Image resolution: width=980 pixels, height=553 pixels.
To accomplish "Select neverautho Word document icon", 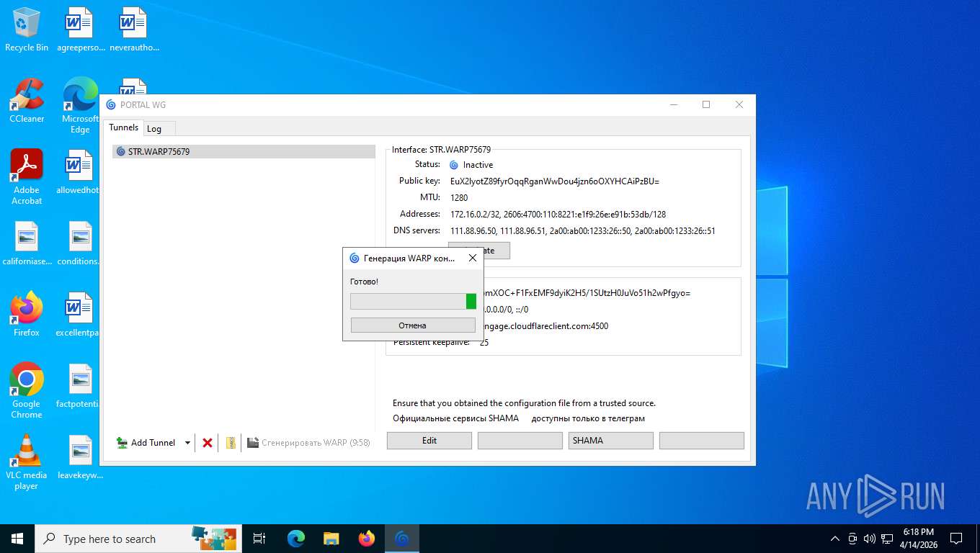I will 134,30.
